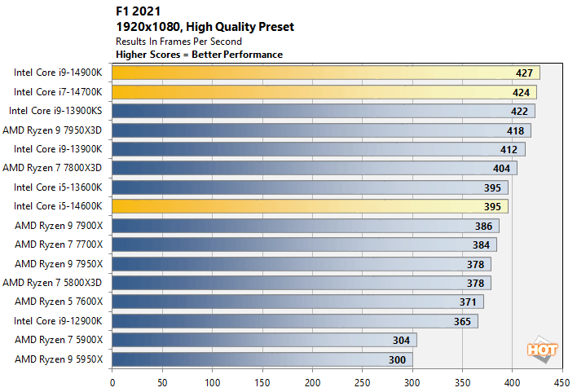Click the "1920x1080, High Quality Preset" subtitle

coord(205,27)
